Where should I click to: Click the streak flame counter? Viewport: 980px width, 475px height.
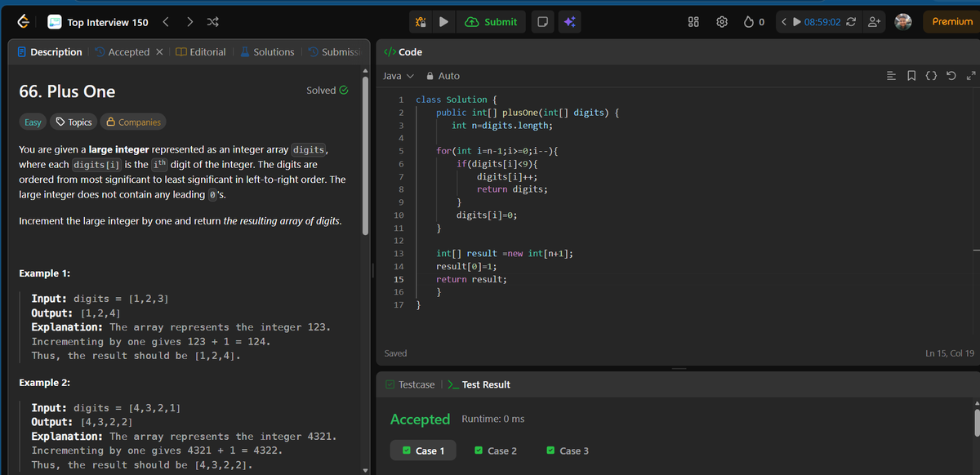click(x=754, y=22)
